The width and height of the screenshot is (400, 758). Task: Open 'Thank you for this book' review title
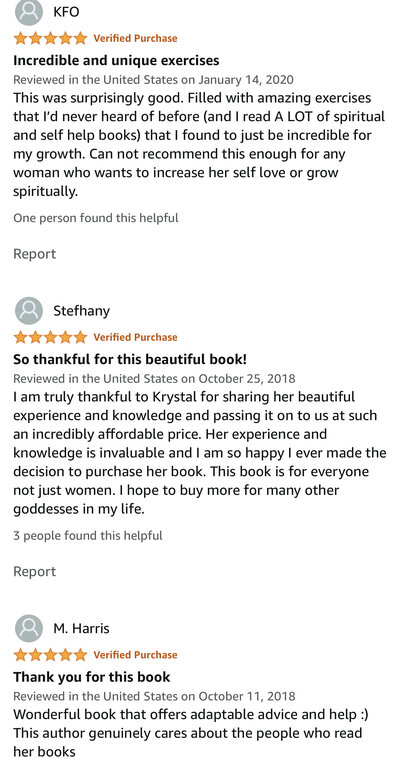point(92,677)
